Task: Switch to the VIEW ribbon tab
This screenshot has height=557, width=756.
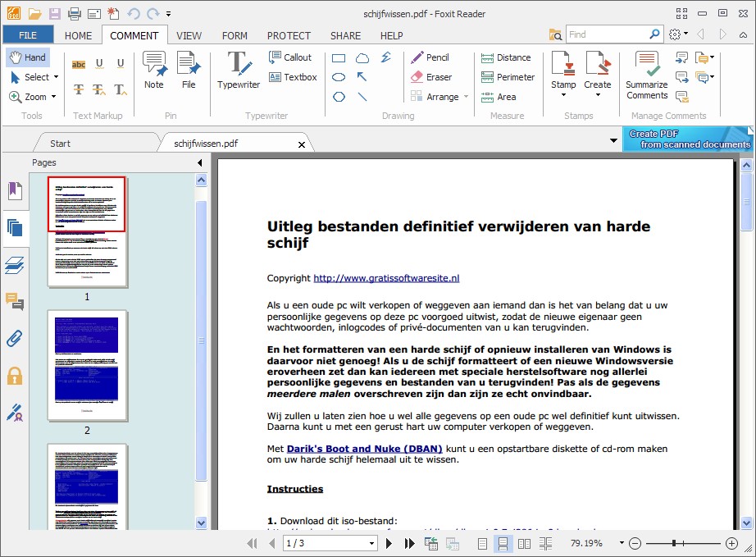Action: tap(189, 35)
